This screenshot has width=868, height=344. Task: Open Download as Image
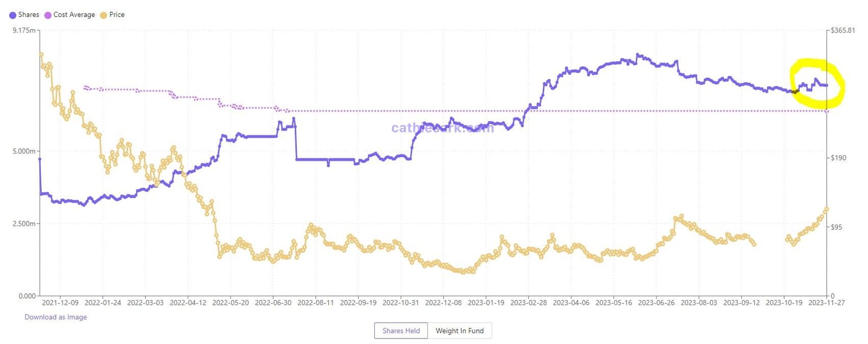click(55, 317)
